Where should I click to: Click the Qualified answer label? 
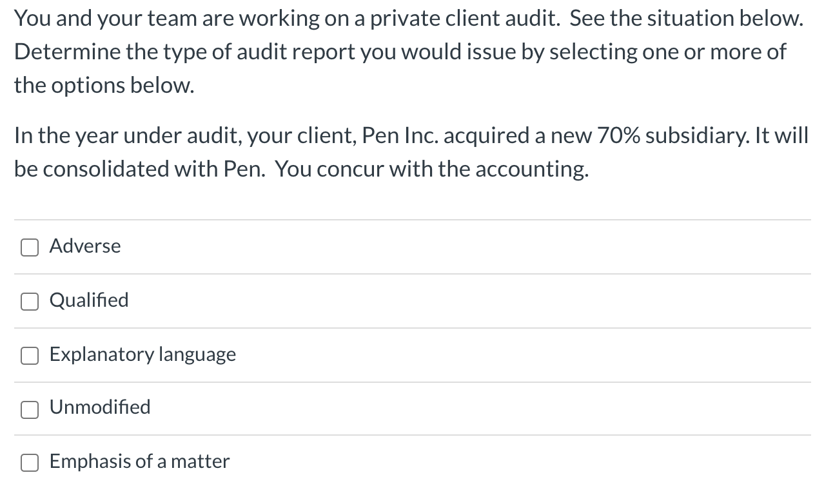pos(89,301)
